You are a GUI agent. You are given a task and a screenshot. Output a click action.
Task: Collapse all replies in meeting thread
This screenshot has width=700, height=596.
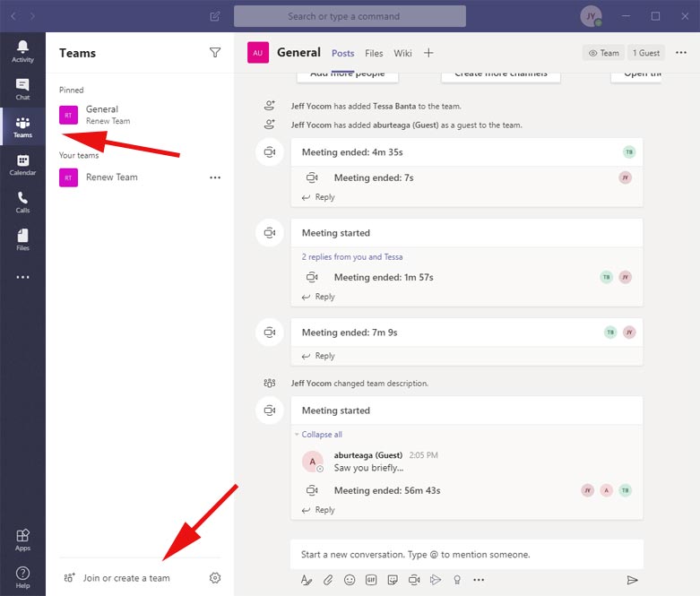321,435
